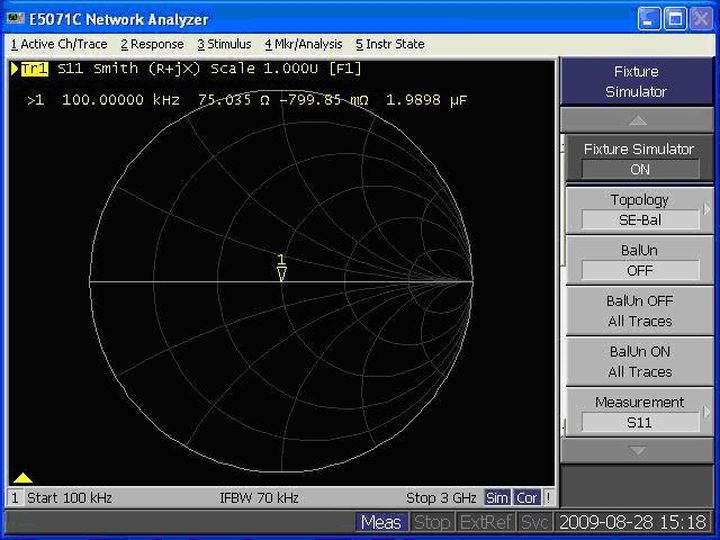
Task: Click the Svc status indicator
Action: coord(534,522)
